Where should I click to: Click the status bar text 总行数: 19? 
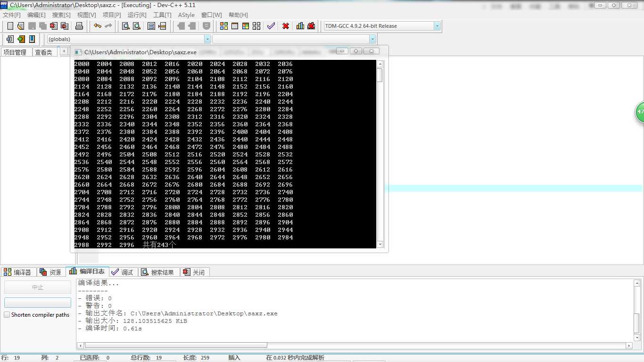(x=146, y=358)
